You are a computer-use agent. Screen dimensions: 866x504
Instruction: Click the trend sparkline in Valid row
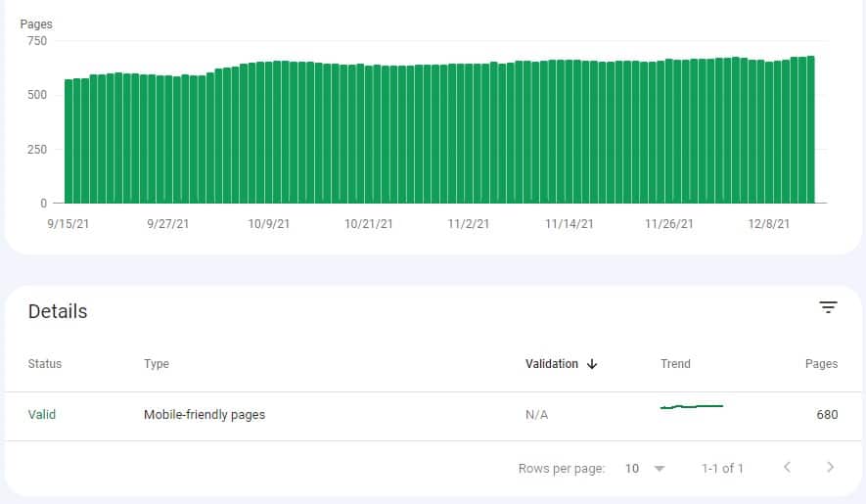(692, 407)
